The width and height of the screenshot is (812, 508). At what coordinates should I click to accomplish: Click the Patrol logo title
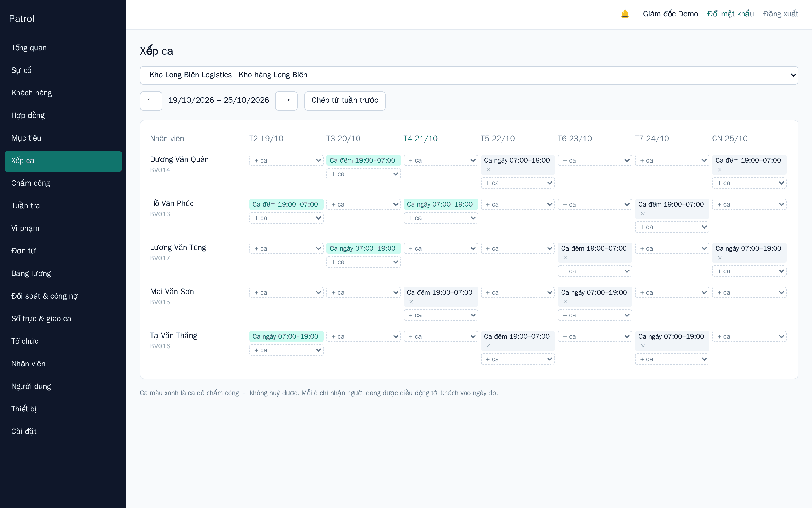(x=21, y=19)
